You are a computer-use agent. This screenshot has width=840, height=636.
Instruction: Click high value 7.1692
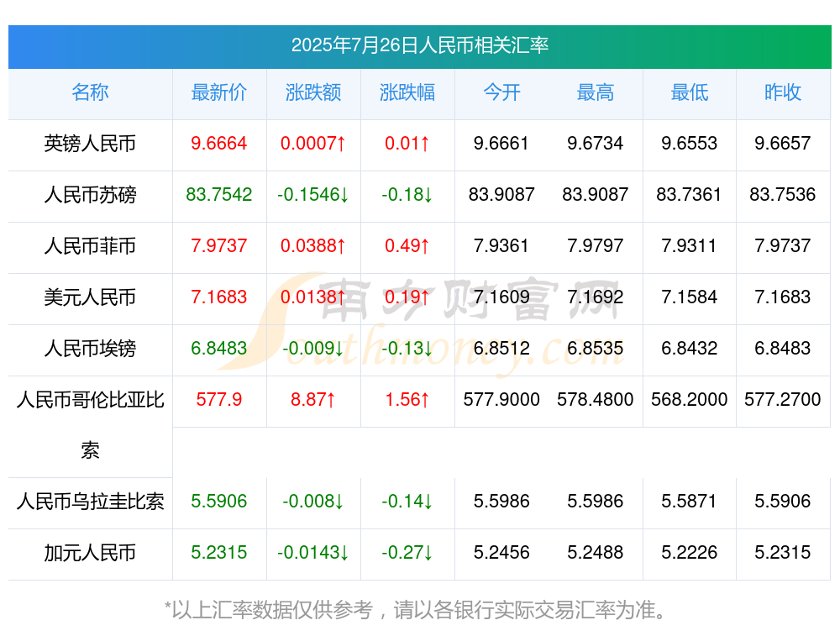pyautogui.click(x=596, y=297)
